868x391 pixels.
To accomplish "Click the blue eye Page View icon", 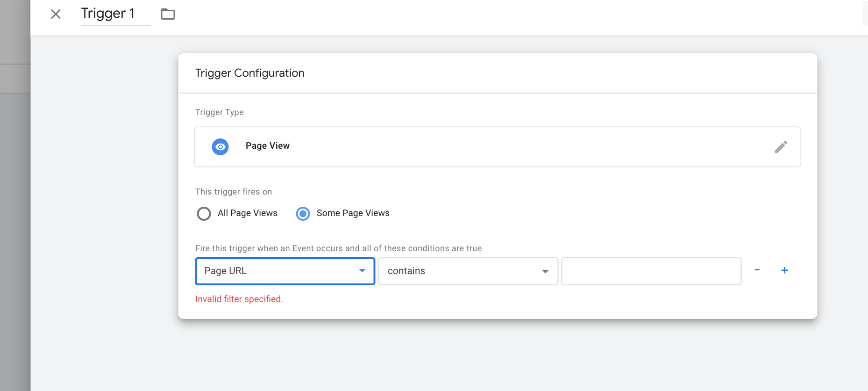I will coord(220,146).
